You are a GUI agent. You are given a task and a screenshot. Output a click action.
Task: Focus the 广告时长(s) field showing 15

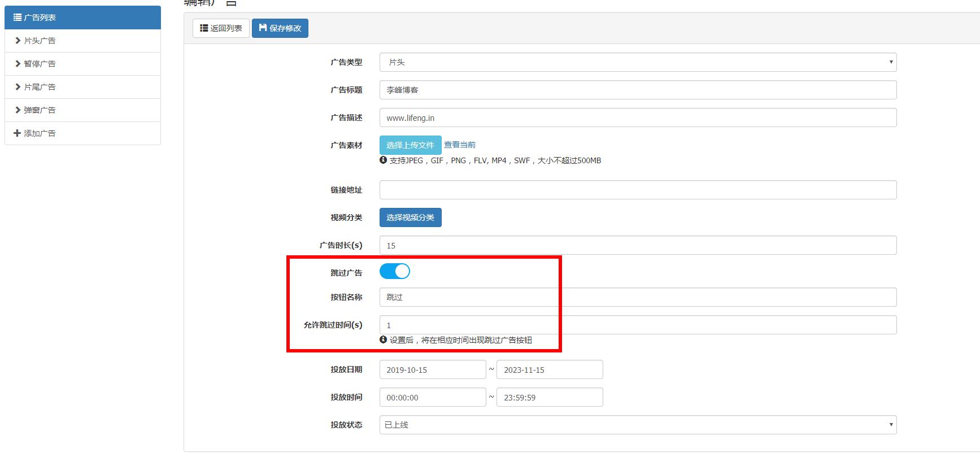638,245
